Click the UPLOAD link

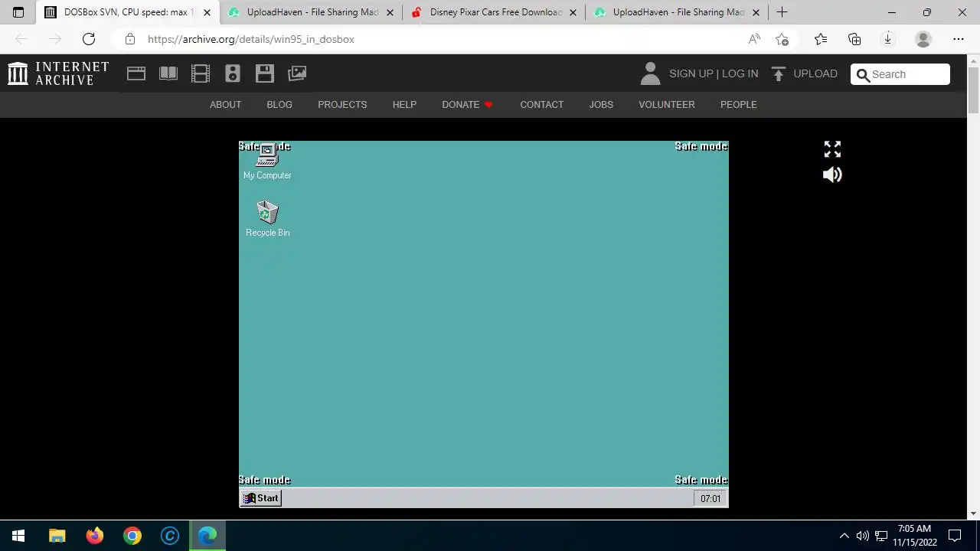815,73
